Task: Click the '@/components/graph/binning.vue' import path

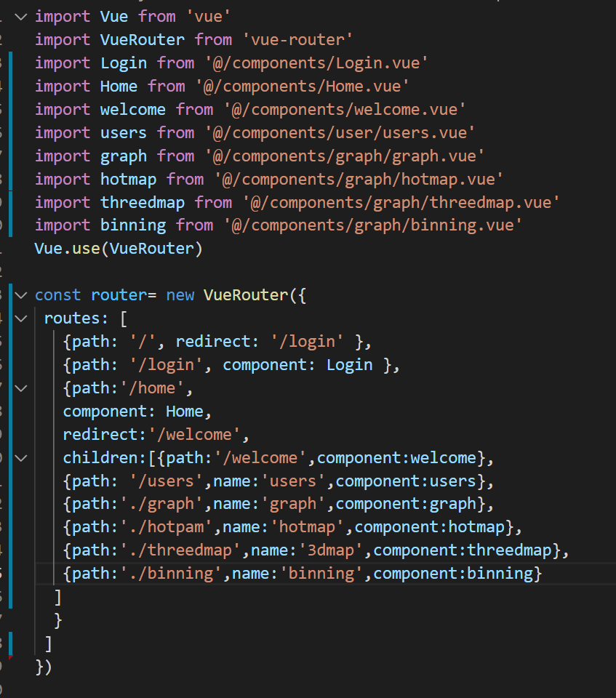Action: click(373, 225)
